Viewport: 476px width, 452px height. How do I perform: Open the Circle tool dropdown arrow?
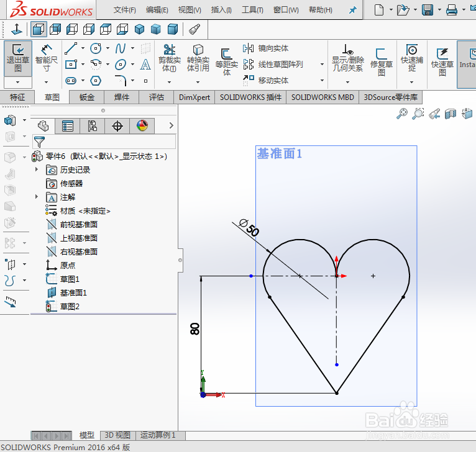coord(108,48)
